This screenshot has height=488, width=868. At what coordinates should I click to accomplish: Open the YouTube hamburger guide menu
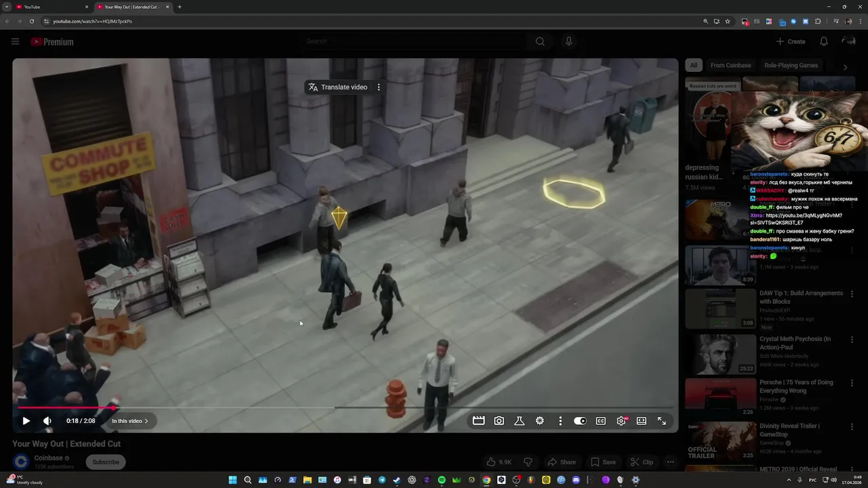[x=15, y=41]
